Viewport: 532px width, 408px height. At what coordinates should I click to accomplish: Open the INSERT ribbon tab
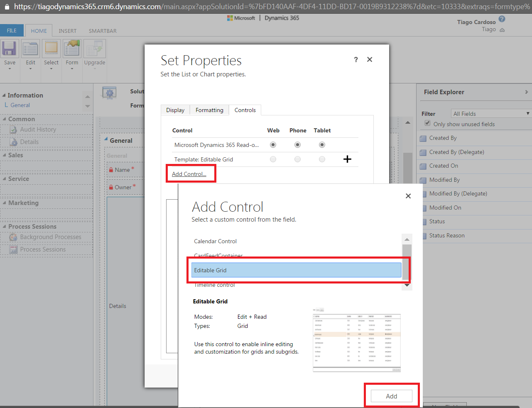[x=67, y=30]
